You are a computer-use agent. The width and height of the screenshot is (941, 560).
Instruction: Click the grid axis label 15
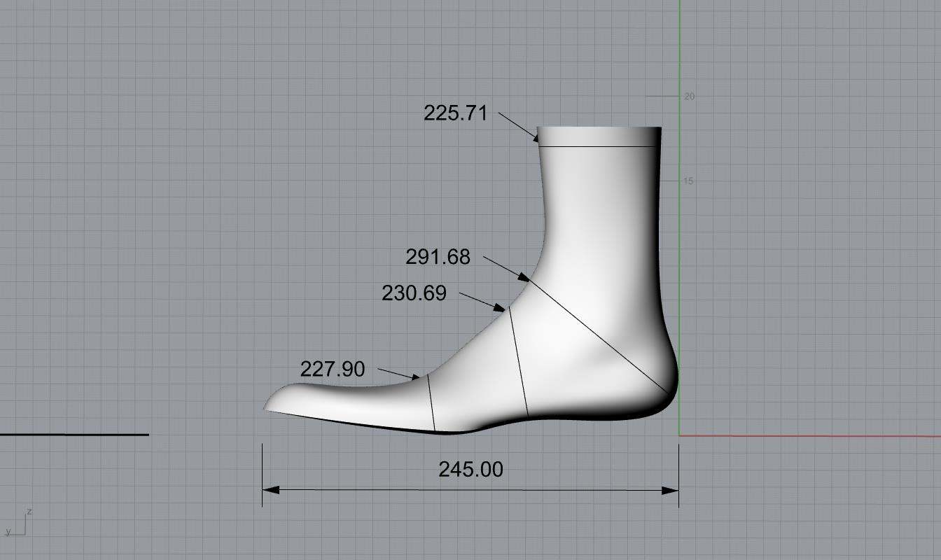(689, 181)
